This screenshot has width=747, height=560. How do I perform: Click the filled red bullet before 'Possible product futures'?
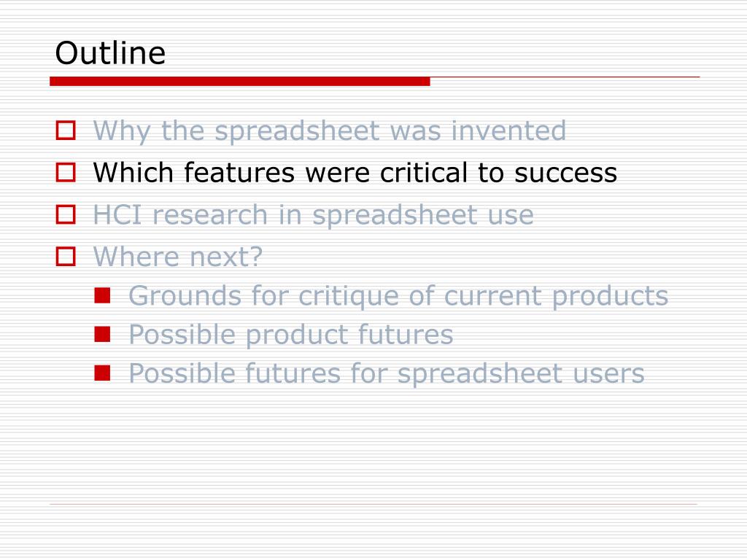point(102,334)
